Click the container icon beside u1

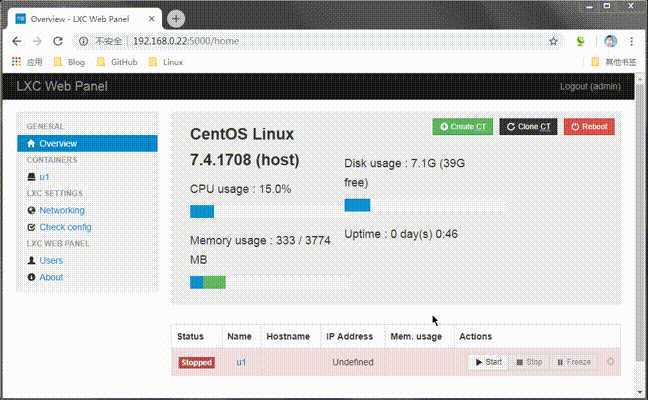pyautogui.click(x=31, y=177)
